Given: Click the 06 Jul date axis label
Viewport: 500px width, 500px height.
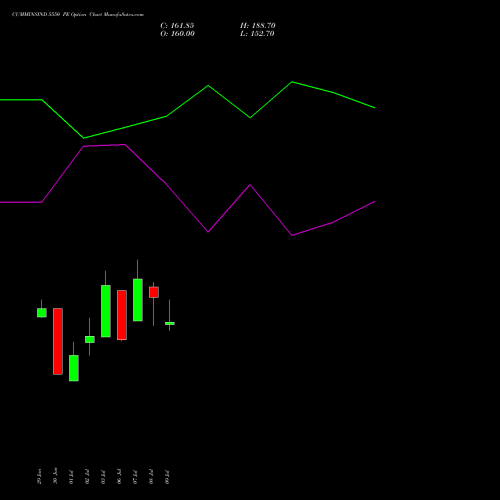Looking at the screenshot, I should pyautogui.click(x=119, y=477).
